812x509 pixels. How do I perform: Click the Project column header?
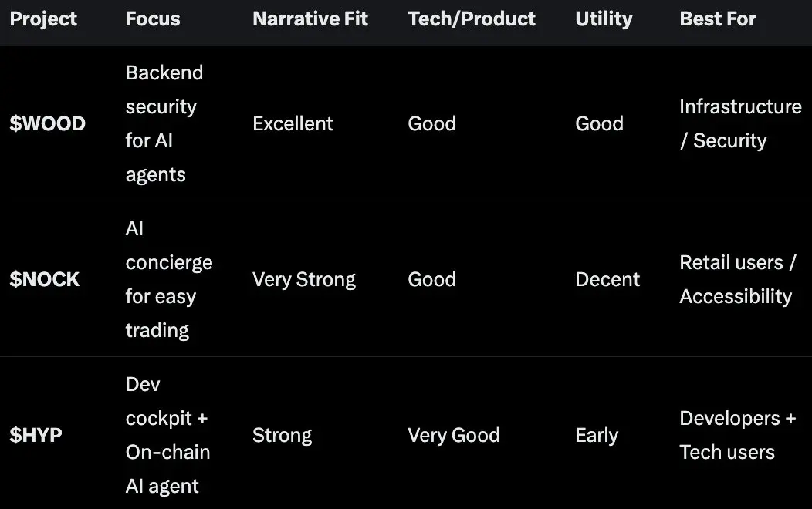[x=43, y=19]
